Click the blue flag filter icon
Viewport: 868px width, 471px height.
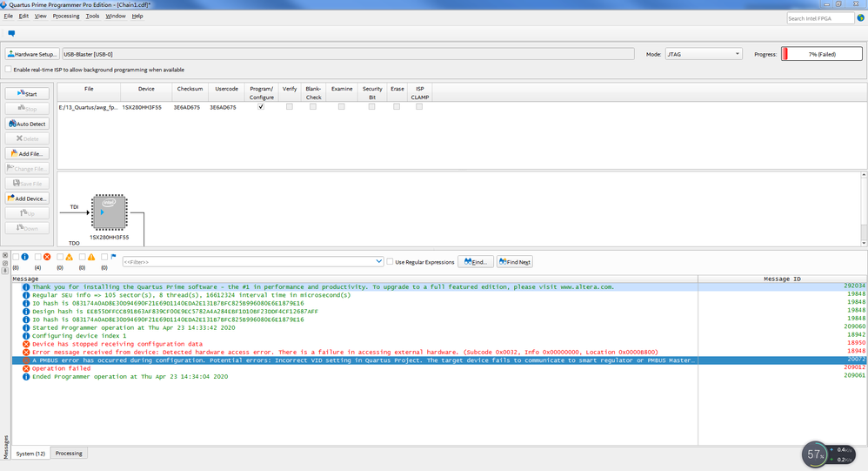[113, 257]
